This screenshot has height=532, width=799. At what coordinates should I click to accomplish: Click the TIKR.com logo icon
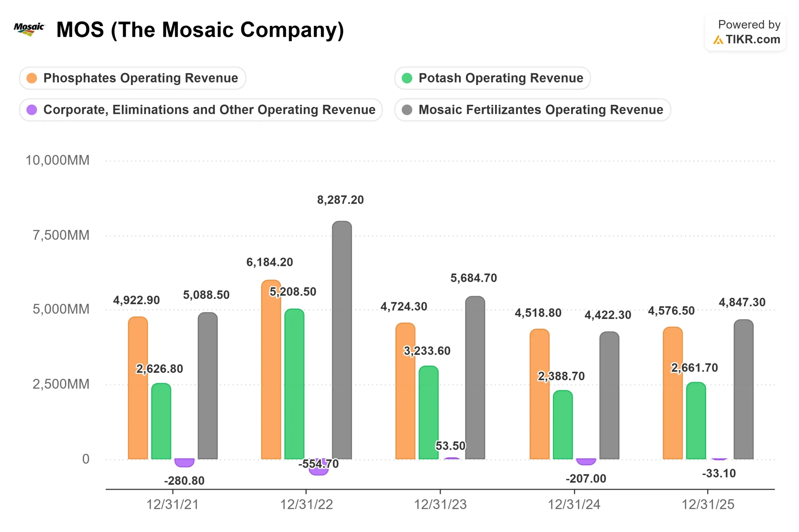tap(718, 40)
